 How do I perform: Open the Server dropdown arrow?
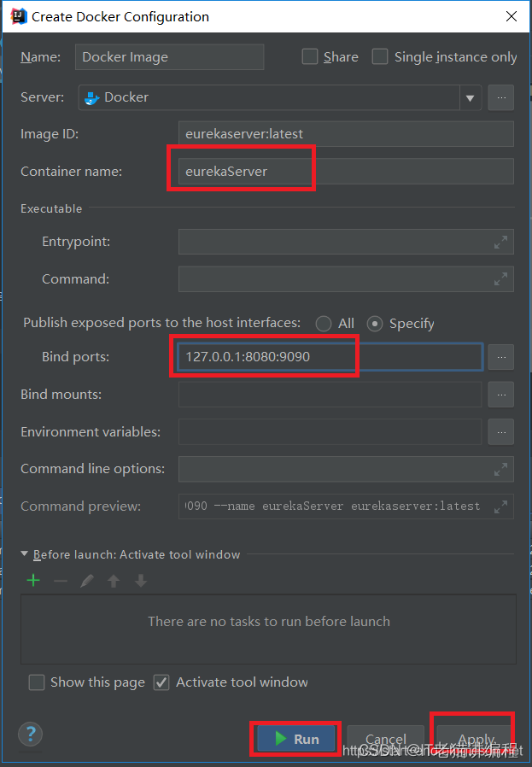(x=471, y=97)
